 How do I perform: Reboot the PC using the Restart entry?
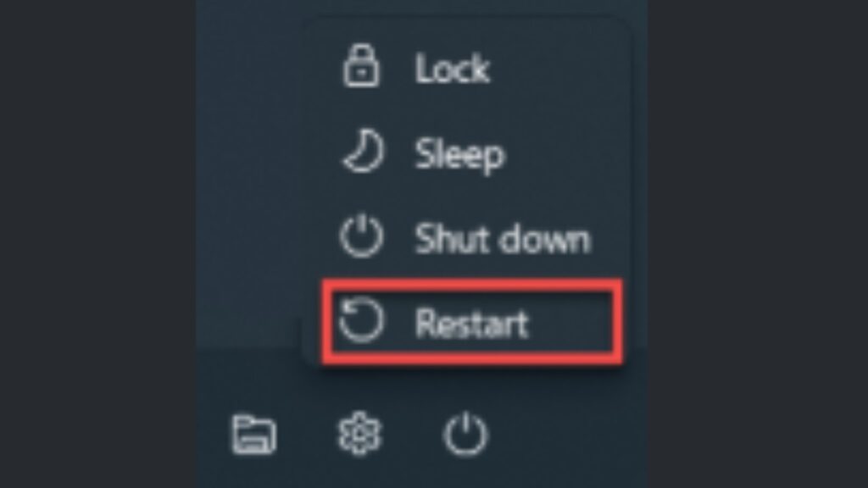coord(472,322)
